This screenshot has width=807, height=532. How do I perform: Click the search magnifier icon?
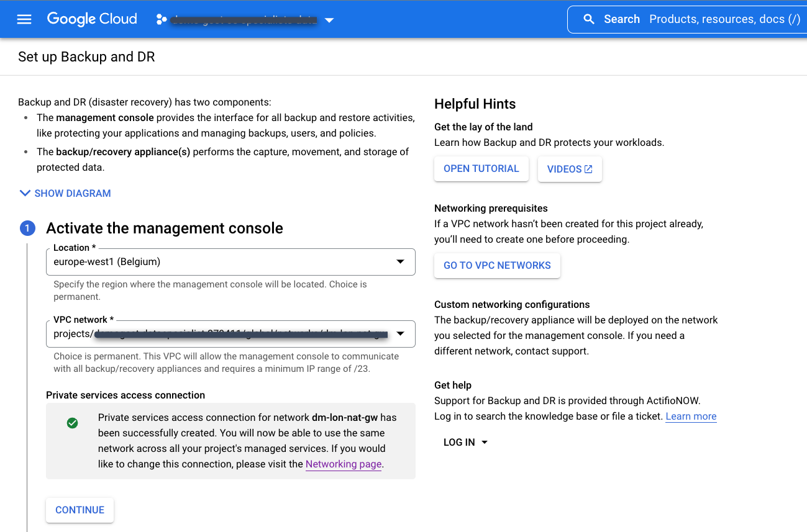click(x=589, y=19)
